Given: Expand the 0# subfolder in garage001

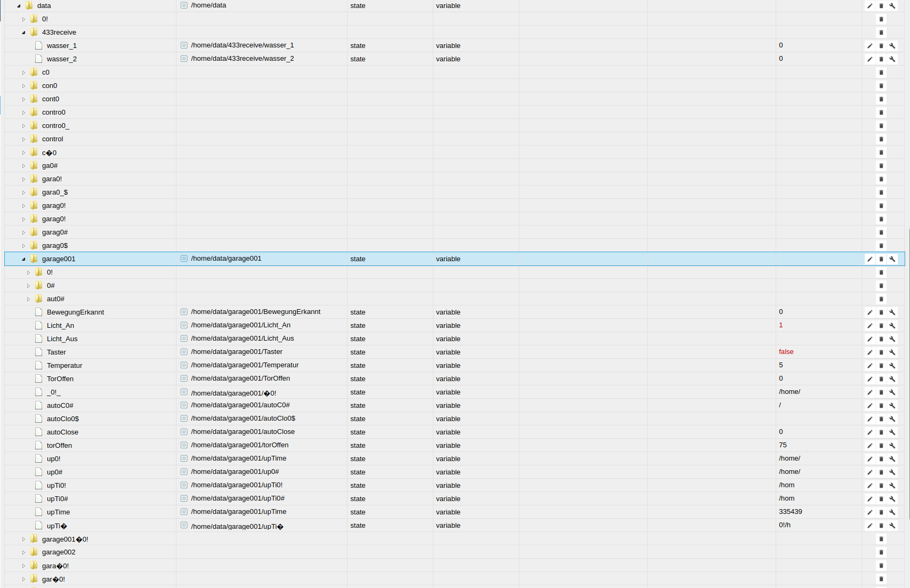Looking at the screenshot, I should tap(28, 286).
